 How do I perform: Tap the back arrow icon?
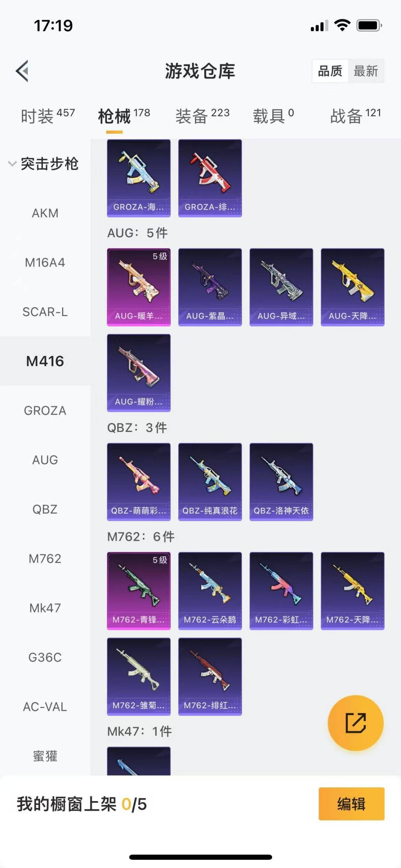coord(22,71)
